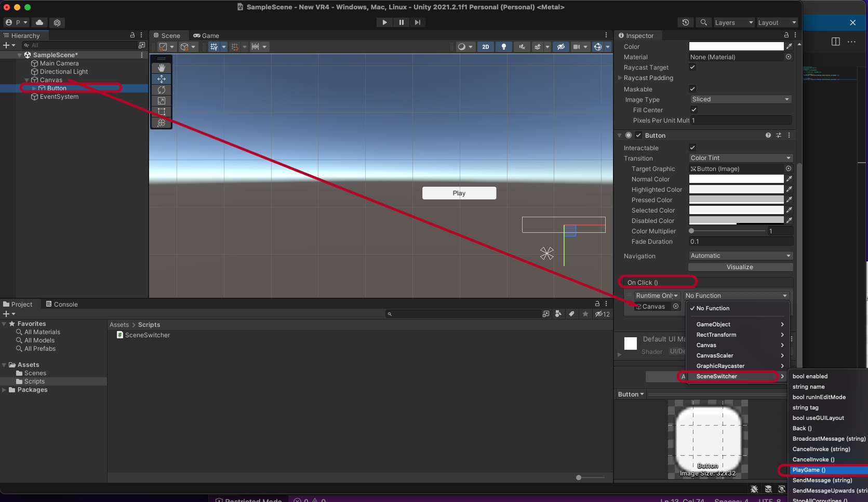Collapse the Canvas hierarchy node
868x502 pixels.
point(27,80)
